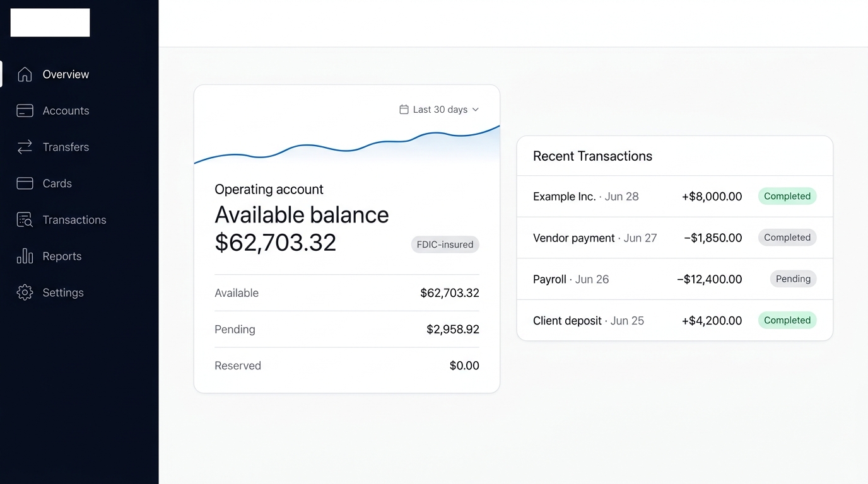
Task: Click the Jun 25 date
Action: pyautogui.click(x=627, y=321)
